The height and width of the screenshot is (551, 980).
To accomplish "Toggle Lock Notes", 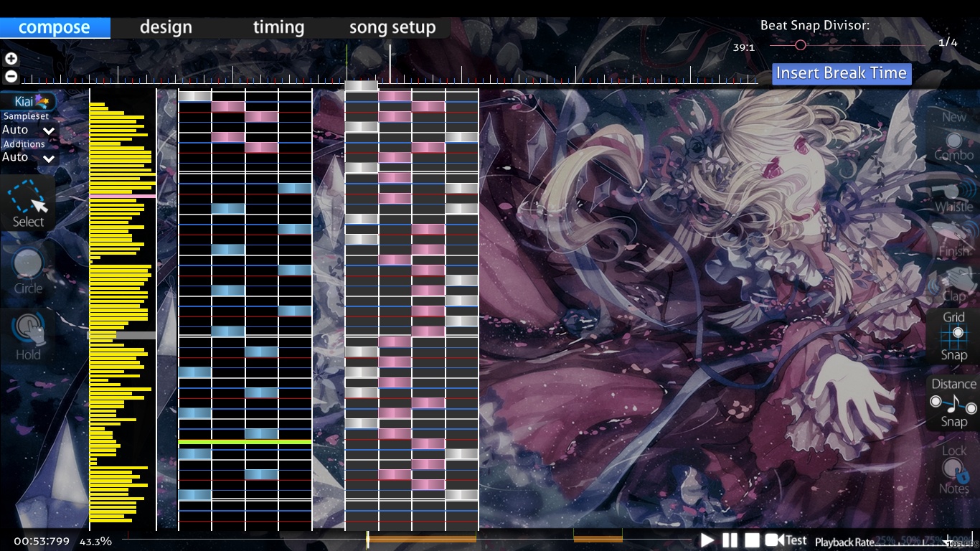I will pyautogui.click(x=953, y=469).
